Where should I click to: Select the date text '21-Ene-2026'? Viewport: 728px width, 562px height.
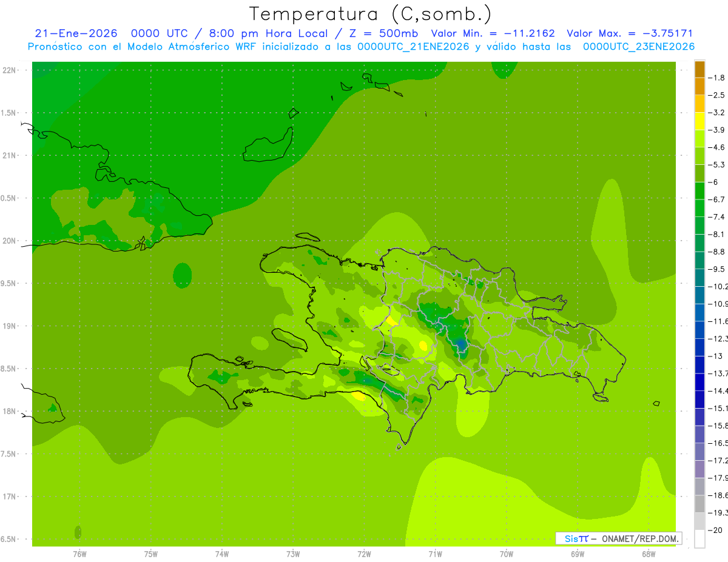coord(76,33)
